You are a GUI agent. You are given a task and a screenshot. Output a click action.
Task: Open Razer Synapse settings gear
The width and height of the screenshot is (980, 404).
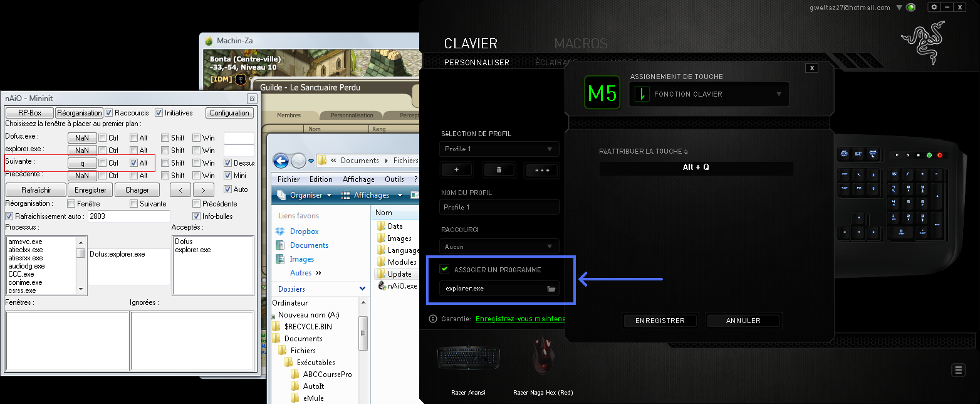tap(934, 7)
